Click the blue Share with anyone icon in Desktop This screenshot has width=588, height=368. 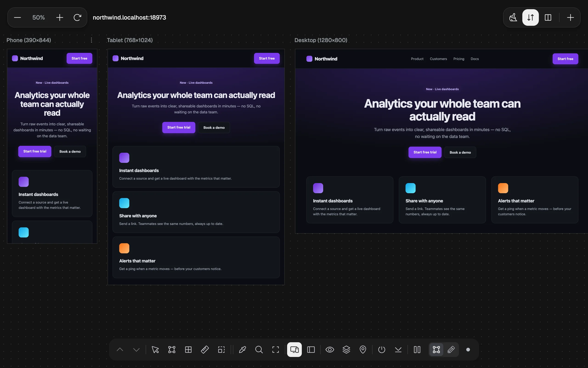(411, 188)
